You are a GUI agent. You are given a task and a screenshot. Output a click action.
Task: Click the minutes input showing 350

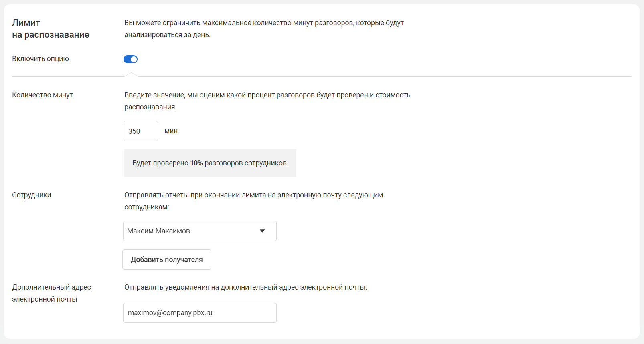coord(140,131)
